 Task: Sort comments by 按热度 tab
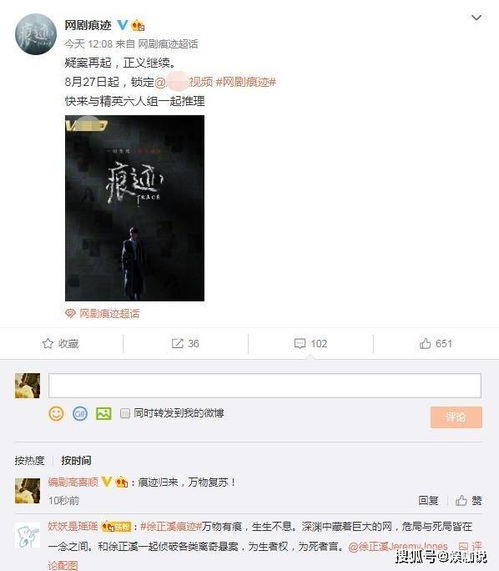pos(30,461)
